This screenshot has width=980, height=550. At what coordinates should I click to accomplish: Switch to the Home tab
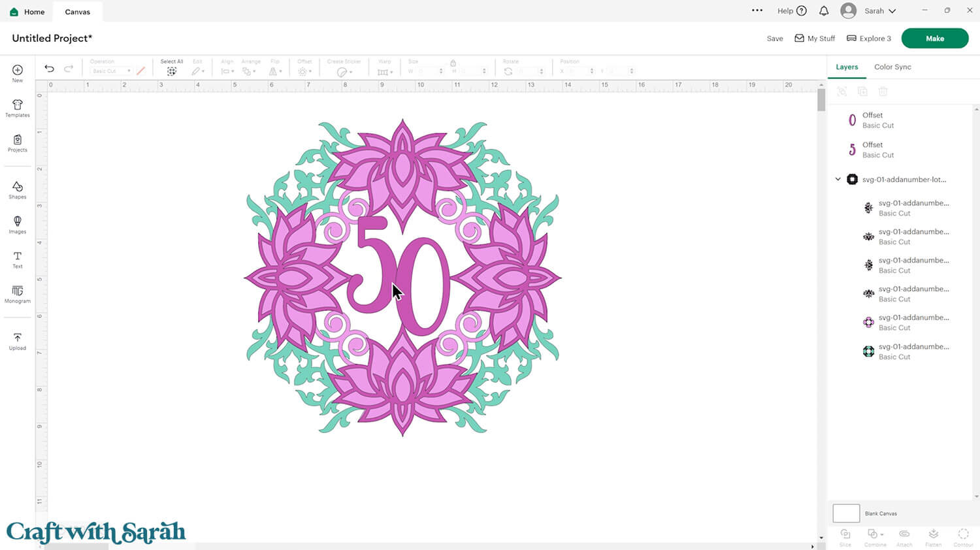pyautogui.click(x=27, y=12)
